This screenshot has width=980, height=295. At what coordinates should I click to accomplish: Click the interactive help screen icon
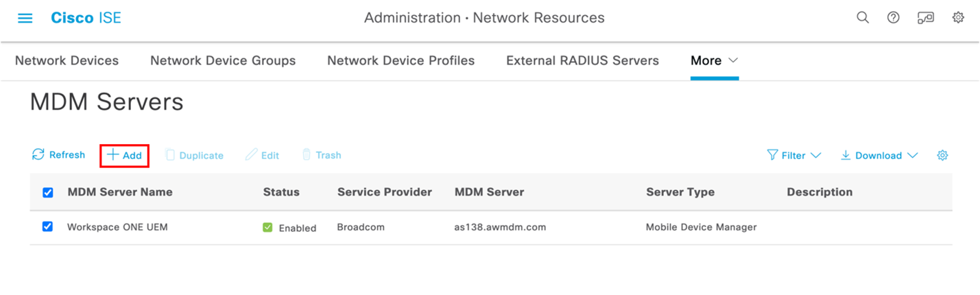[x=925, y=18]
